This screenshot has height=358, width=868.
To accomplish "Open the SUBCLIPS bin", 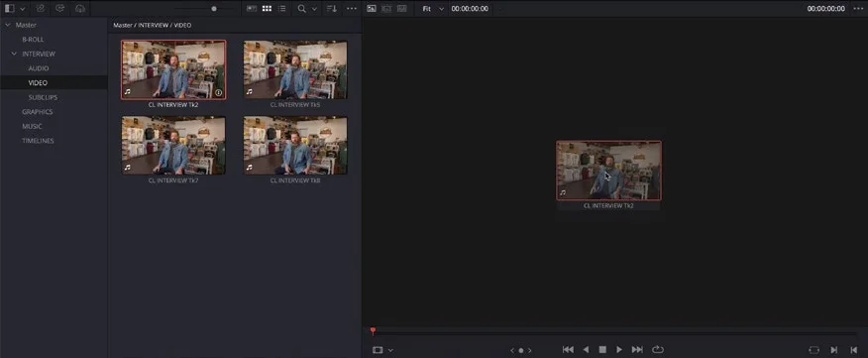I will [x=43, y=97].
